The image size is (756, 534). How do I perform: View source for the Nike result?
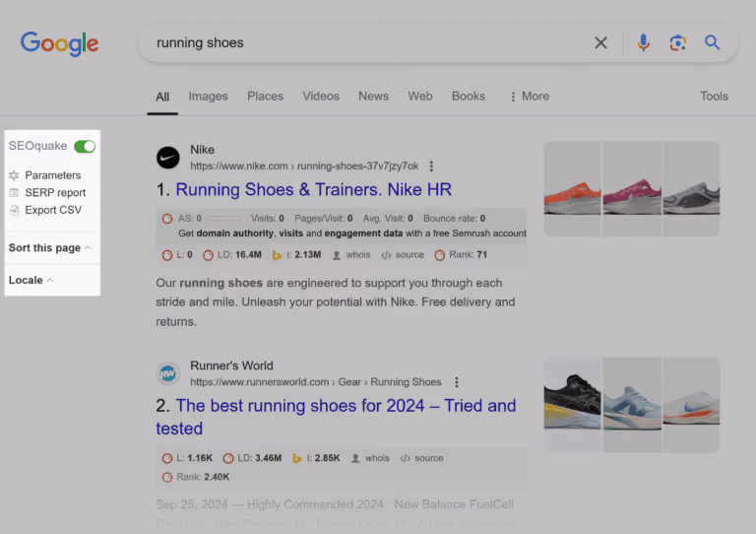[403, 255]
